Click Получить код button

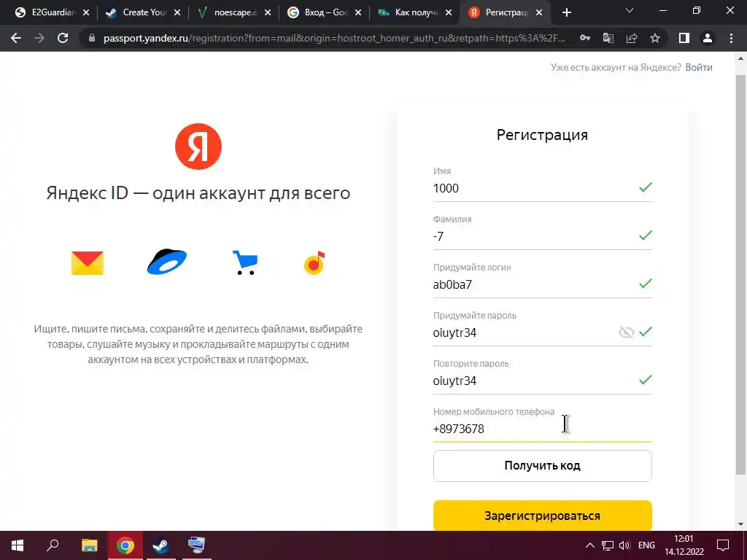[x=542, y=466]
